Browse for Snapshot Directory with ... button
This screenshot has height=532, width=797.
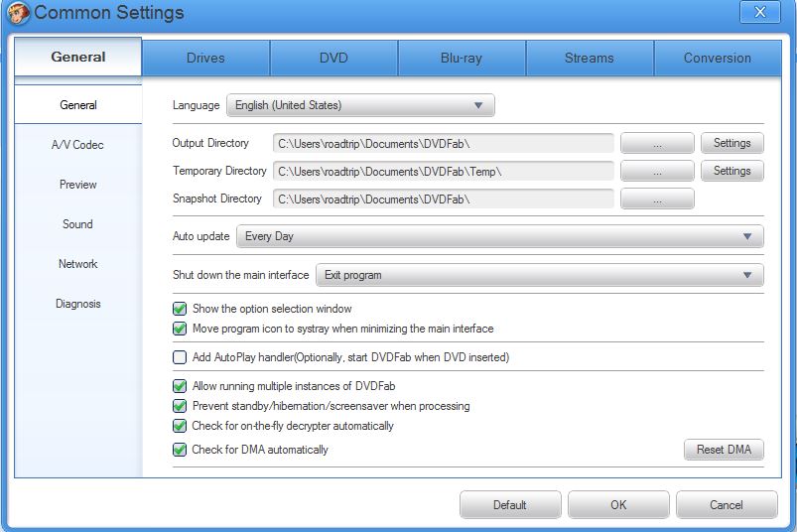pos(657,199)
